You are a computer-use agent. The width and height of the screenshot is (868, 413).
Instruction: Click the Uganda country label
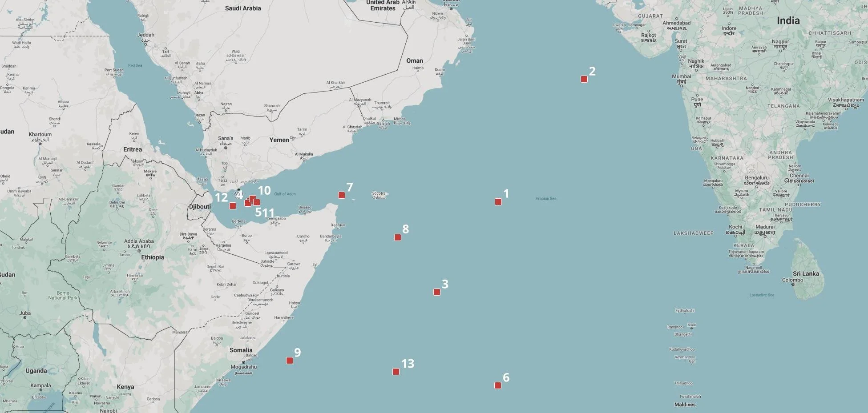(36, 371)
